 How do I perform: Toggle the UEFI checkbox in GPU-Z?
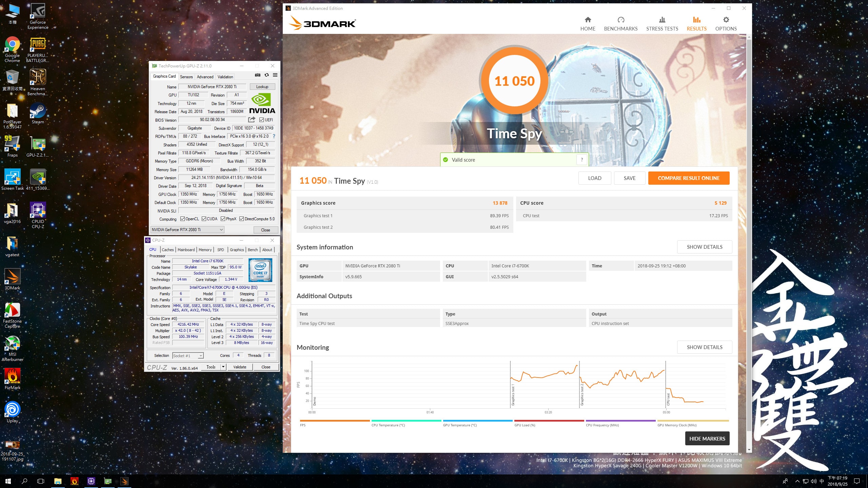[261, 120]
